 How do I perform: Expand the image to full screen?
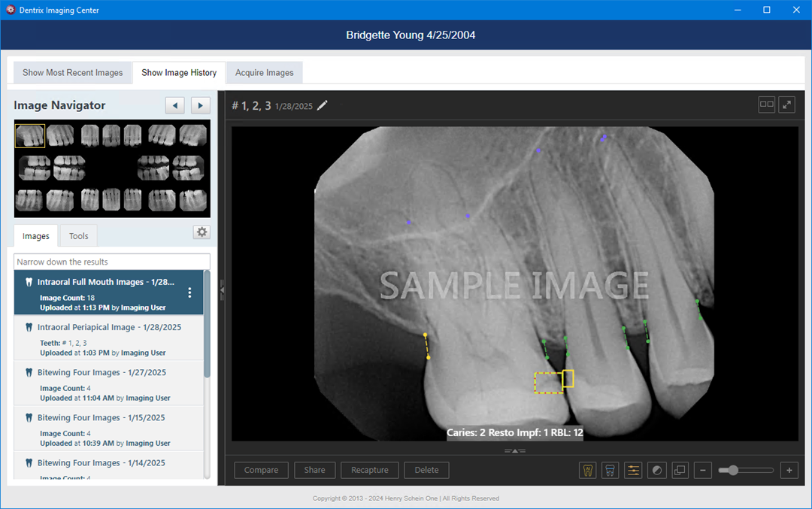click(x=787, y=105)
